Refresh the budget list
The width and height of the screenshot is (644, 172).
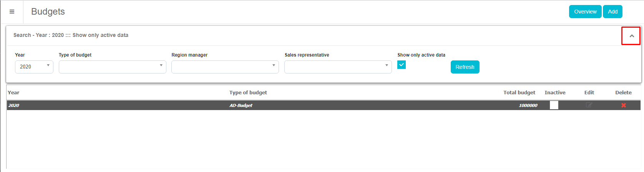tap(465, 67)
